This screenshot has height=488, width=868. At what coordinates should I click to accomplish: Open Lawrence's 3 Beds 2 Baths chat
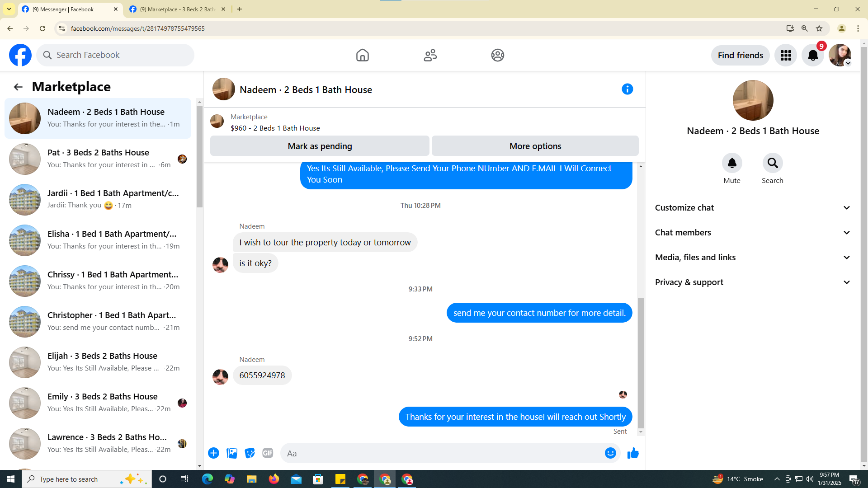(x=98, y=444)
